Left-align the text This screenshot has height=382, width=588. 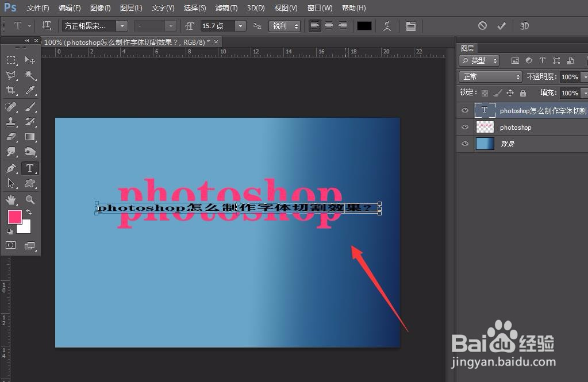[x=314, y=26]
